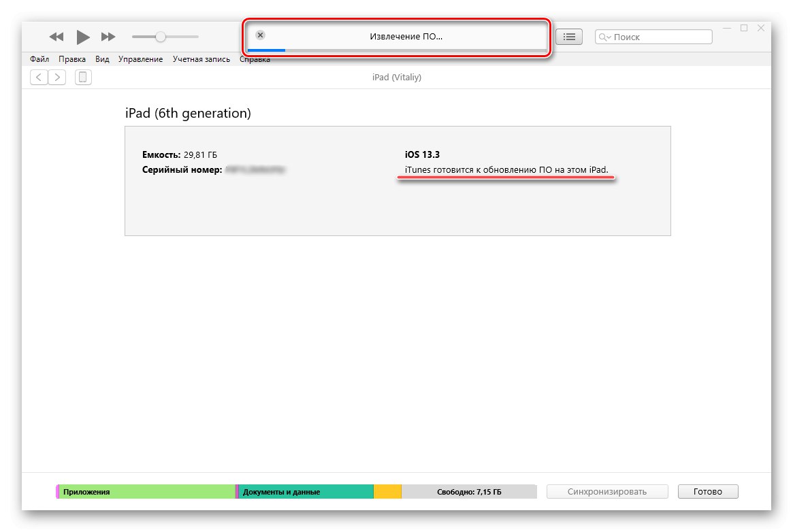Click the iPad device icon
This screenshot has width=793, height=532.
[83, 78]
